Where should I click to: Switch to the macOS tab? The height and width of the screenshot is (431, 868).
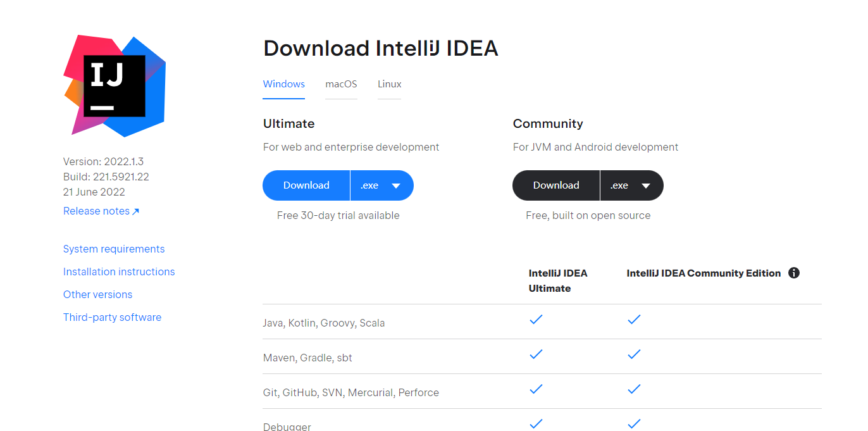341,84
